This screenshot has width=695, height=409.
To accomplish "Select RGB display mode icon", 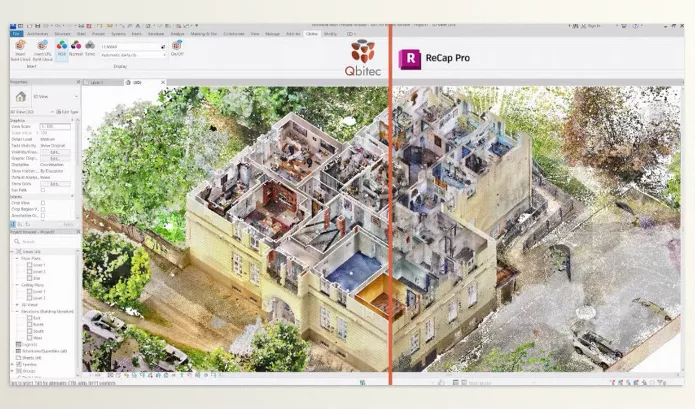I will [62, 45].
